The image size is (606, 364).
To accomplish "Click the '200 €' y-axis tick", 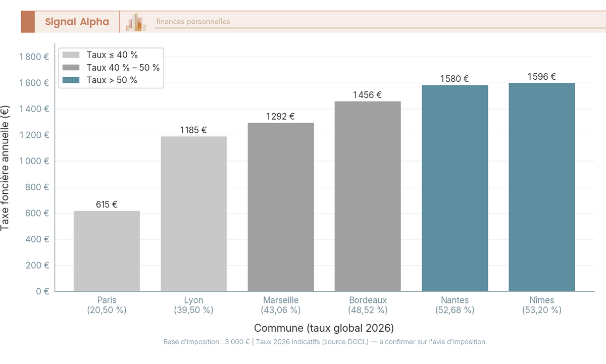I will pyautogui.click(x=37, y=265).
